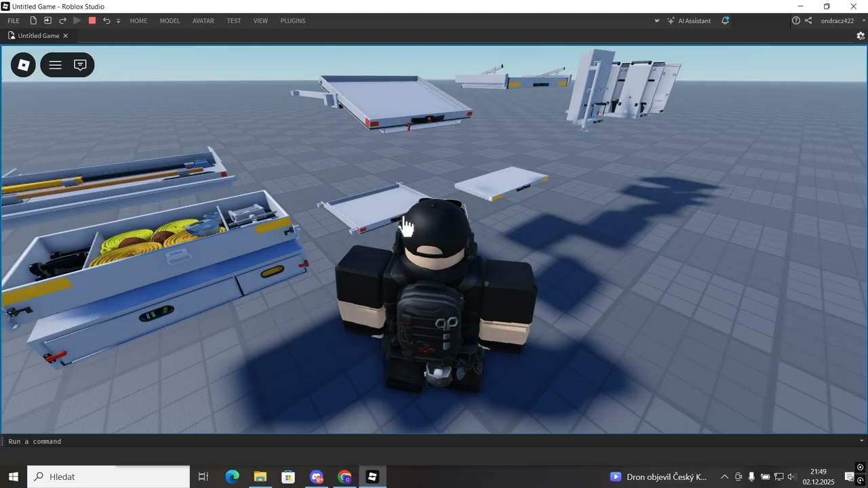Viewport: 868px width, 488px height.
Task: Switch to the VIEW ribbon tab
Action: (260, 21)
